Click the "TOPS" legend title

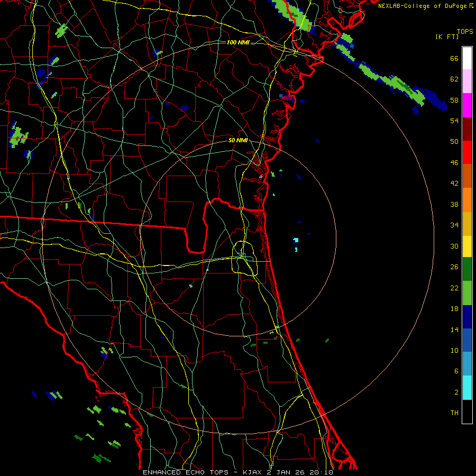click(465, 32)
